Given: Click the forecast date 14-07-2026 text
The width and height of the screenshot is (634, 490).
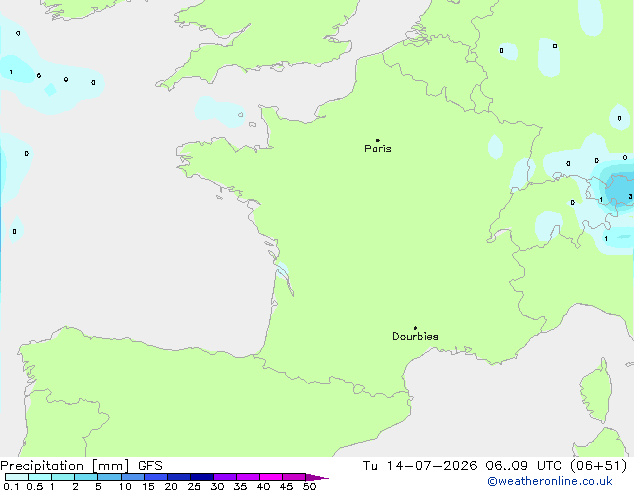Looking at the screenshot, I should (431, 466).
